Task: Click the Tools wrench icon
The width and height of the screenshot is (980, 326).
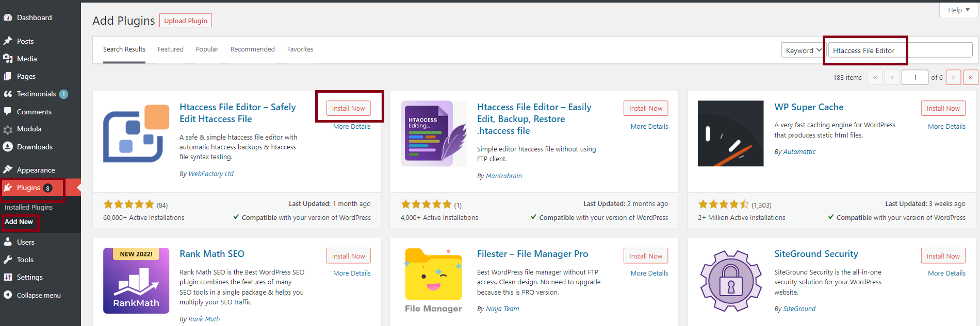Action: tap(8, 260)
